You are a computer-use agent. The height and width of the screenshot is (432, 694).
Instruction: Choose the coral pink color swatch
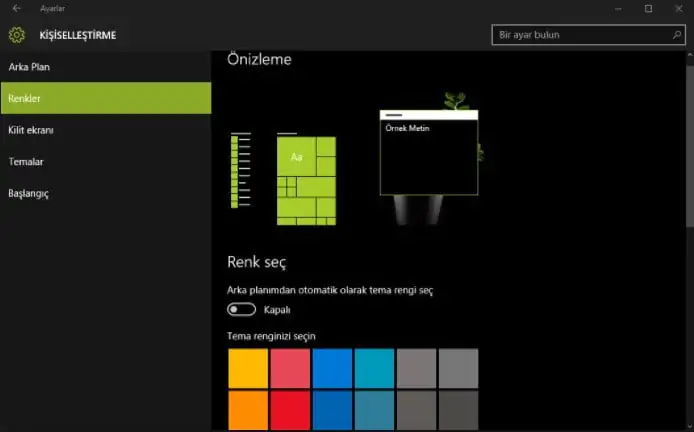click(290, 367)
